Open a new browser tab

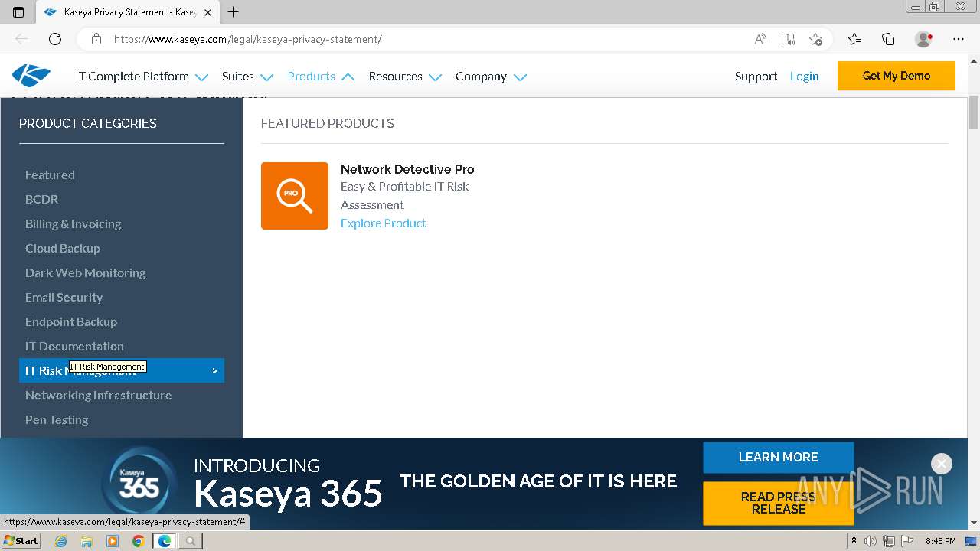point(234,12)
